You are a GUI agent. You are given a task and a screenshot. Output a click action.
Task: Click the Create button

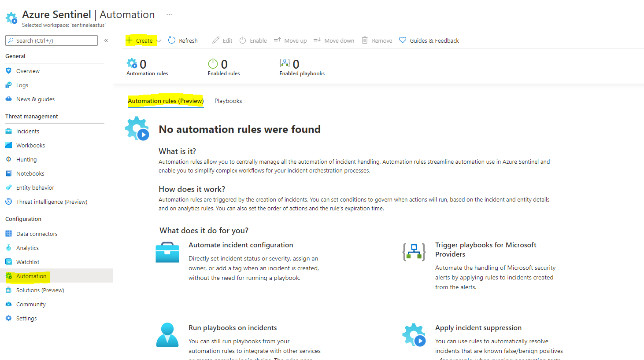tap(140, 40)
